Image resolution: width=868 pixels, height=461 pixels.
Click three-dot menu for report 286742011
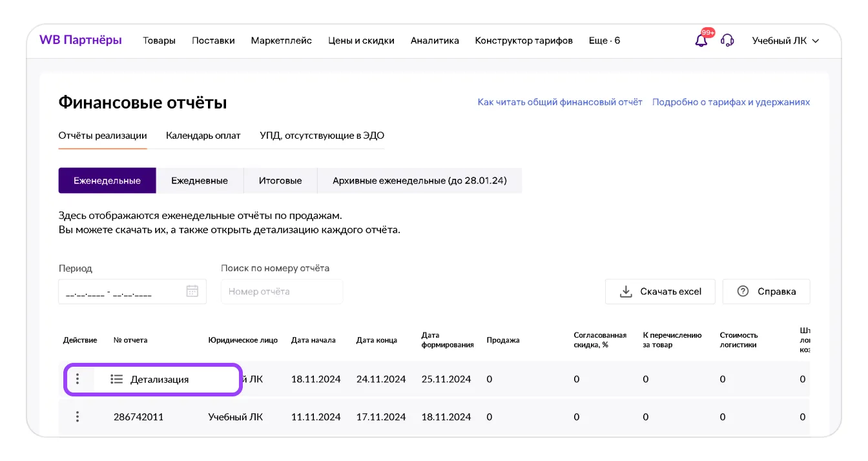(x=77, y=417)
